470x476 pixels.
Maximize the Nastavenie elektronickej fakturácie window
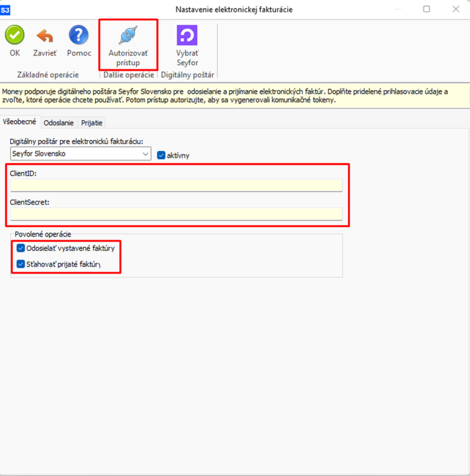(x=427, y=9)
